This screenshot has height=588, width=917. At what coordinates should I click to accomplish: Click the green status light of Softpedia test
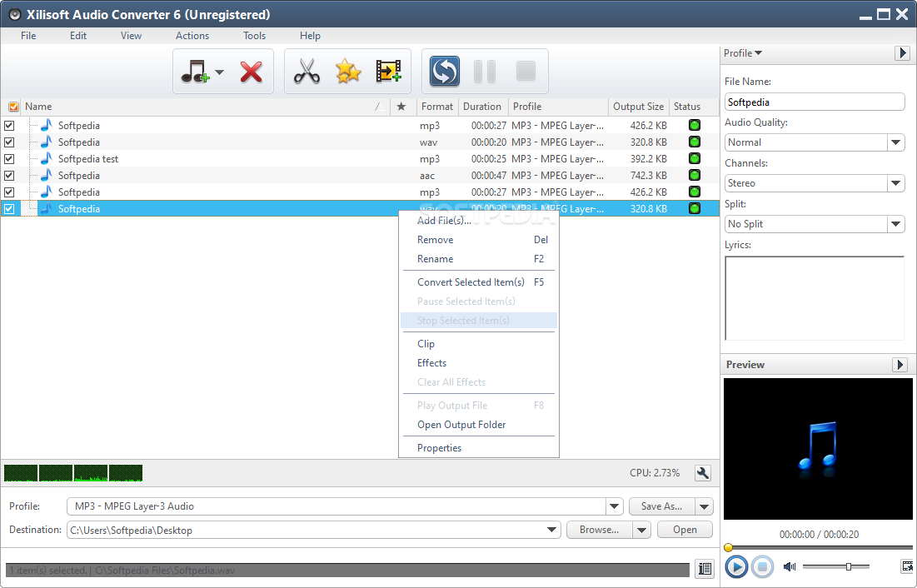[x=694, y=158]
